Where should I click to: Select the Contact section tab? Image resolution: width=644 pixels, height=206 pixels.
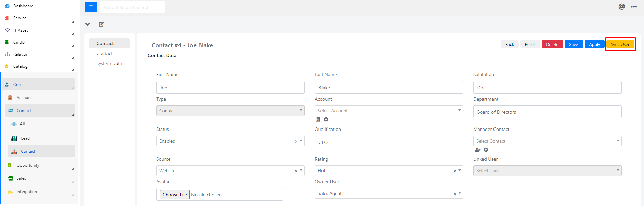(x=110, y=43)
